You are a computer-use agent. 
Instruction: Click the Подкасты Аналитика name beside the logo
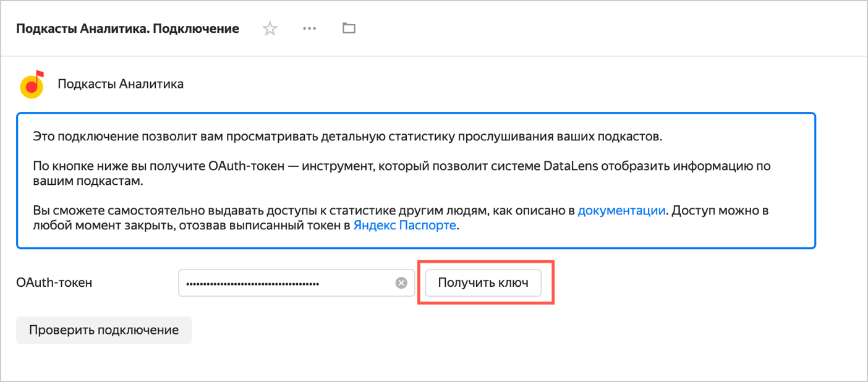click(121, 84)
